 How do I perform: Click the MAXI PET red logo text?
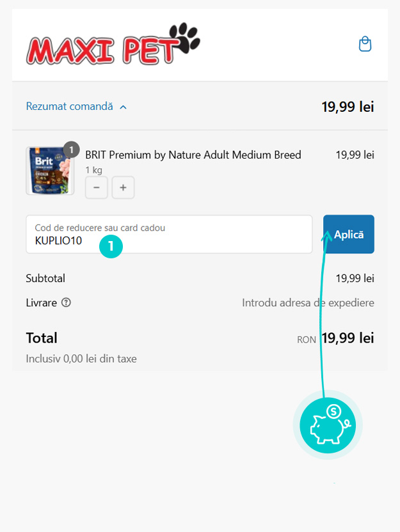pos(99,50)
